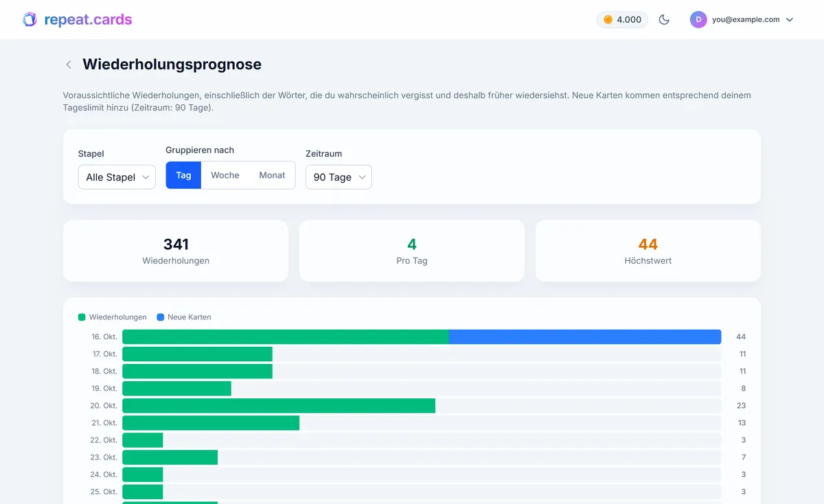Click the green bar for 17. Okt.
The image size is (824, 504).
(197, 354)
